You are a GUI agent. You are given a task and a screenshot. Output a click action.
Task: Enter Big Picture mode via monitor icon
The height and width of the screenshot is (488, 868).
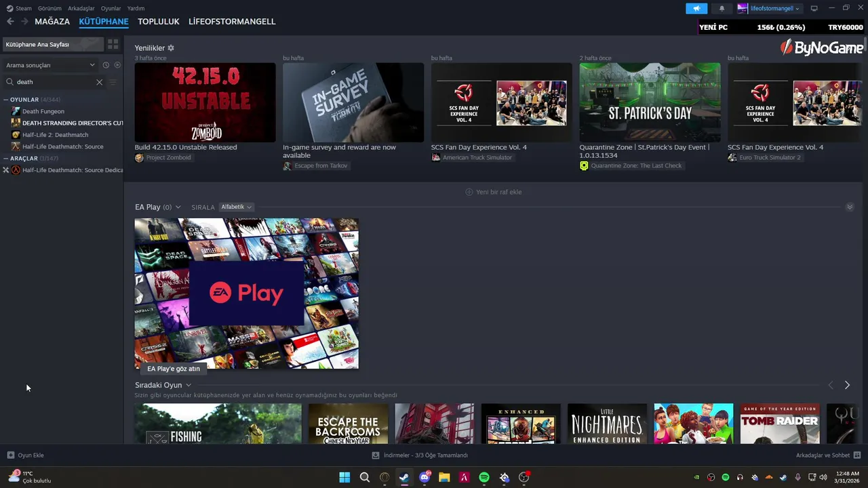(x=814, y=8)
